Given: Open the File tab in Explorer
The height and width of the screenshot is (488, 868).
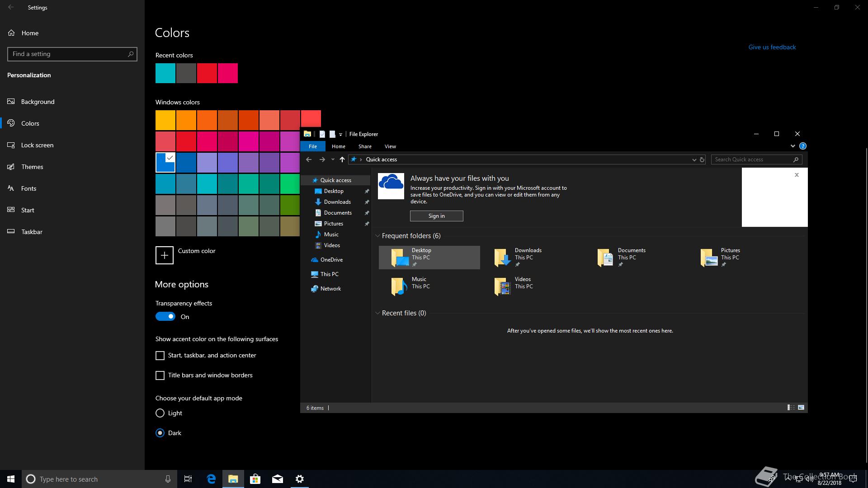Looking at the screenshot, I should coord(313,146).
